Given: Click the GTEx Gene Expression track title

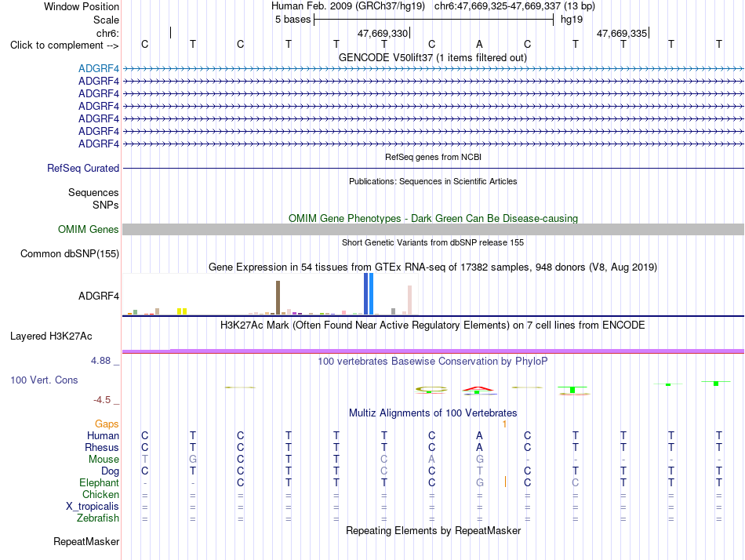Looking at the screenshot, I should (433, 267).
